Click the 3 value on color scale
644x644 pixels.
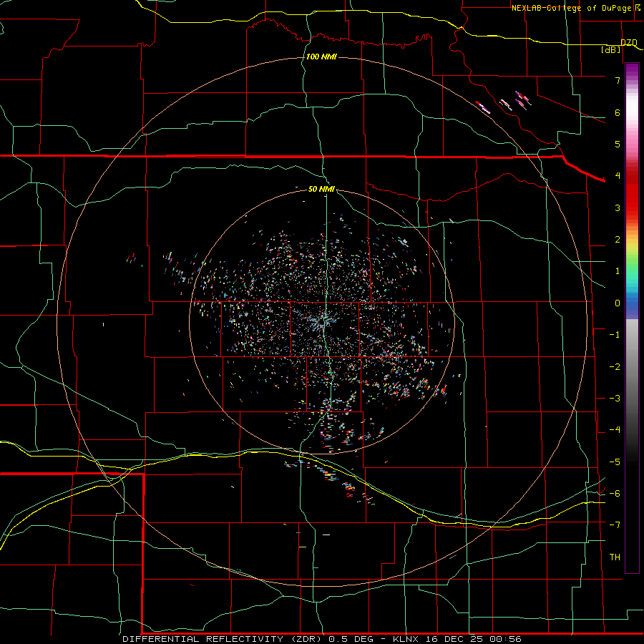618,208
